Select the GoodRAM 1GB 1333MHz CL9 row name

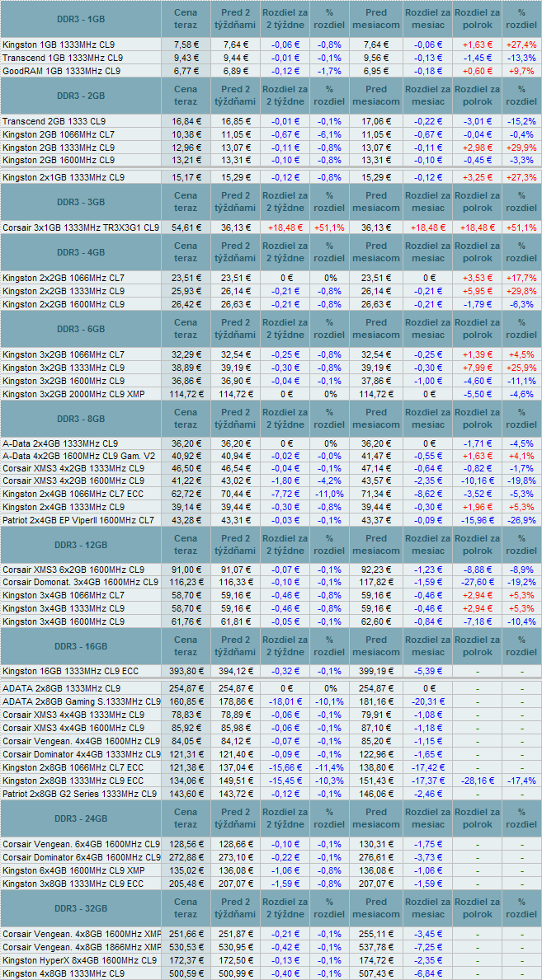pyautogui.click(x=61, y=71)
